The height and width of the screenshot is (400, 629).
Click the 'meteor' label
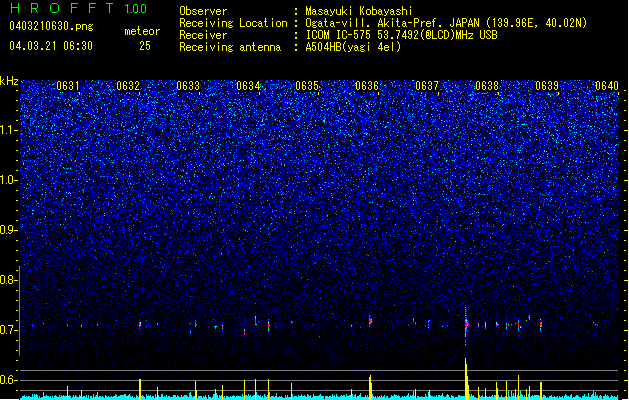[142, 31]
